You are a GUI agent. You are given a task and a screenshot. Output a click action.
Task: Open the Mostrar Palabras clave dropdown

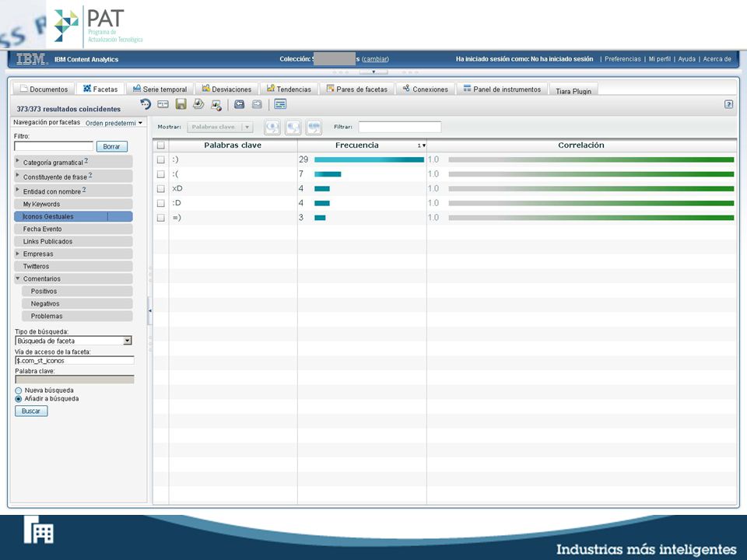(219, 127)
